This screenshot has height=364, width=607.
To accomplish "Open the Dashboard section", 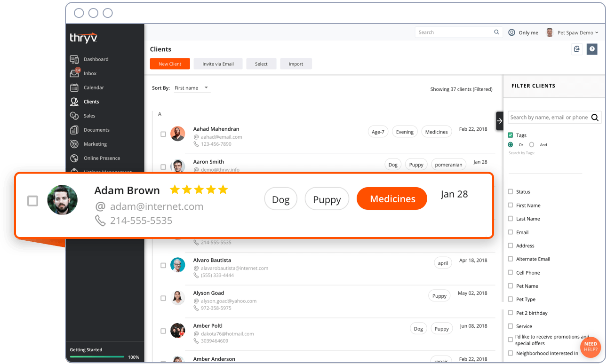I will point(95,59).
